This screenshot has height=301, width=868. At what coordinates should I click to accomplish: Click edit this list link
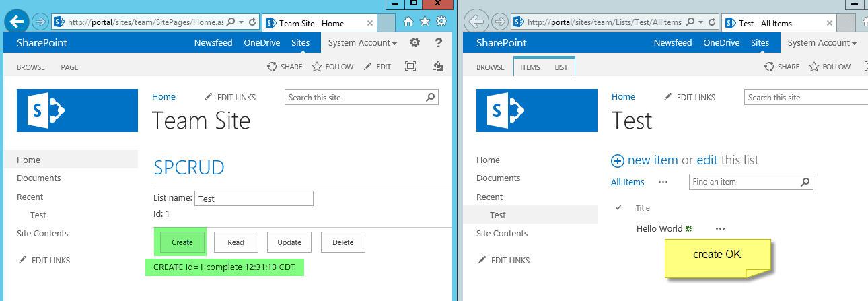point(707,160)
